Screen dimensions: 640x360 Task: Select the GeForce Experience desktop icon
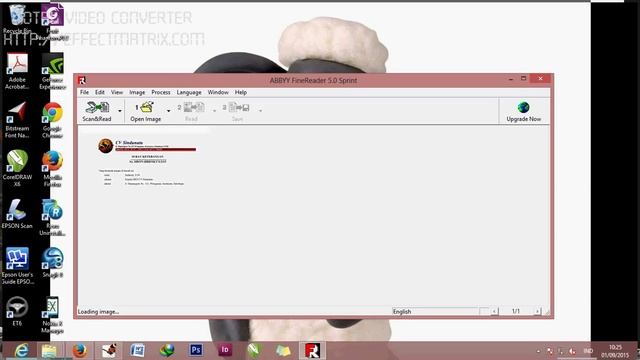coord(52,71)
